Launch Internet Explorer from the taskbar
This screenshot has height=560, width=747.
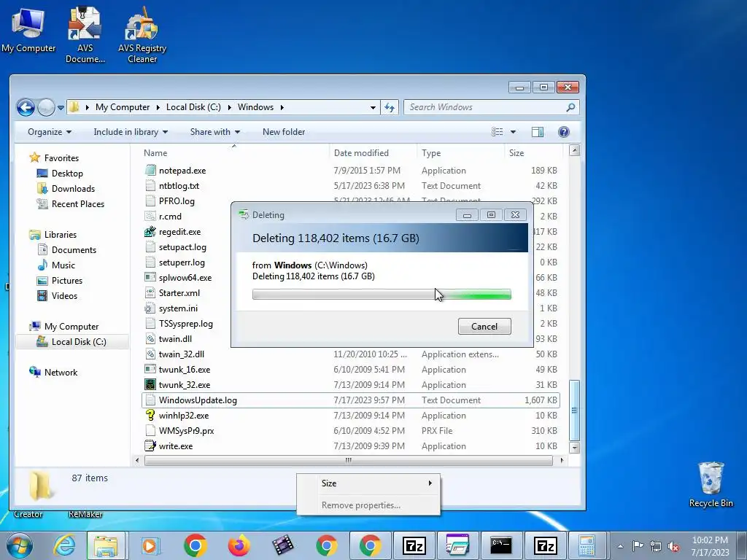(x=64, y=545)
